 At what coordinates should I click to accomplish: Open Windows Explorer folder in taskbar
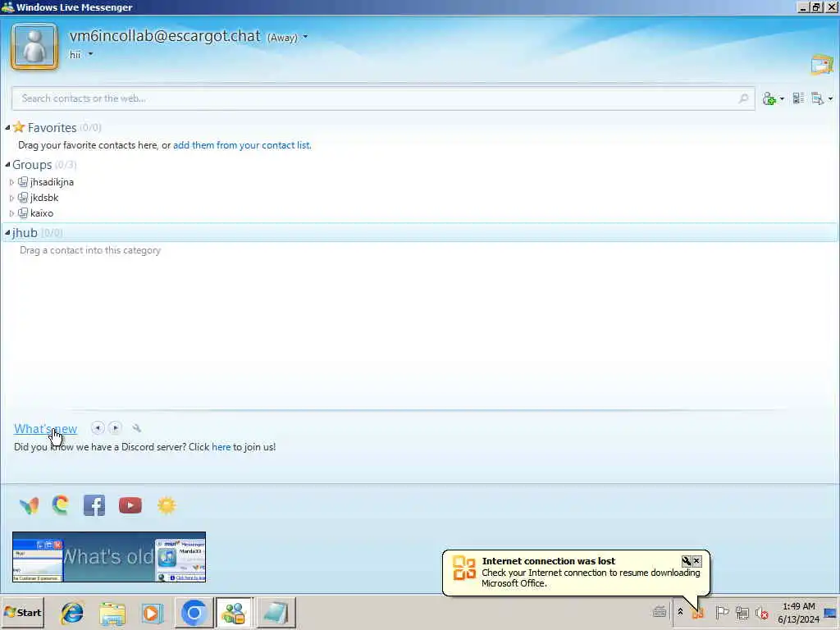(x=112, y=614)
